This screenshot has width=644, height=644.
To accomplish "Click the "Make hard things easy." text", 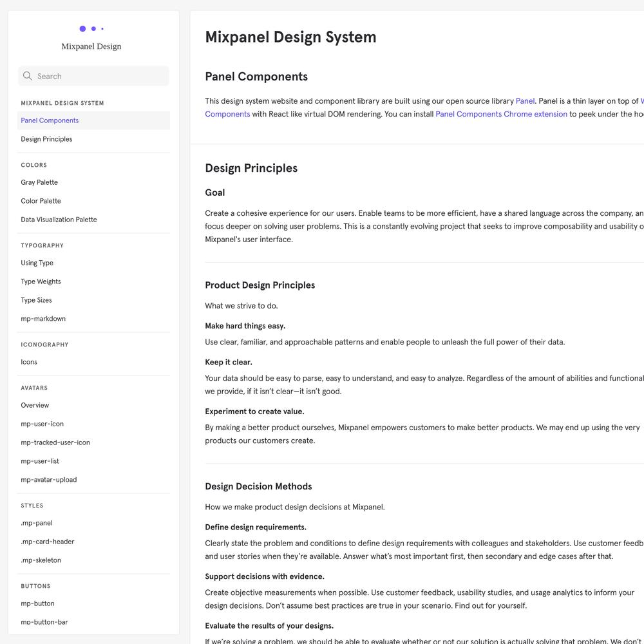I will 245,326.
